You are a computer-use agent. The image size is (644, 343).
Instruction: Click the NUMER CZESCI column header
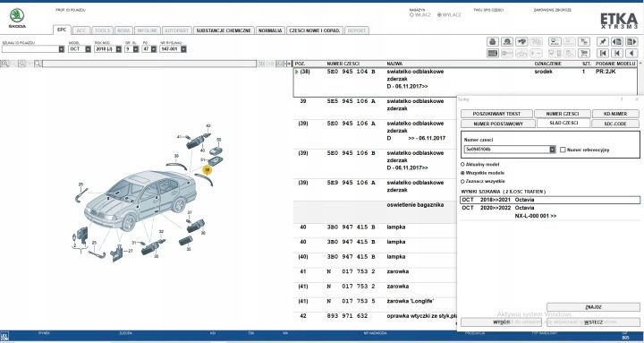[343, 64]
